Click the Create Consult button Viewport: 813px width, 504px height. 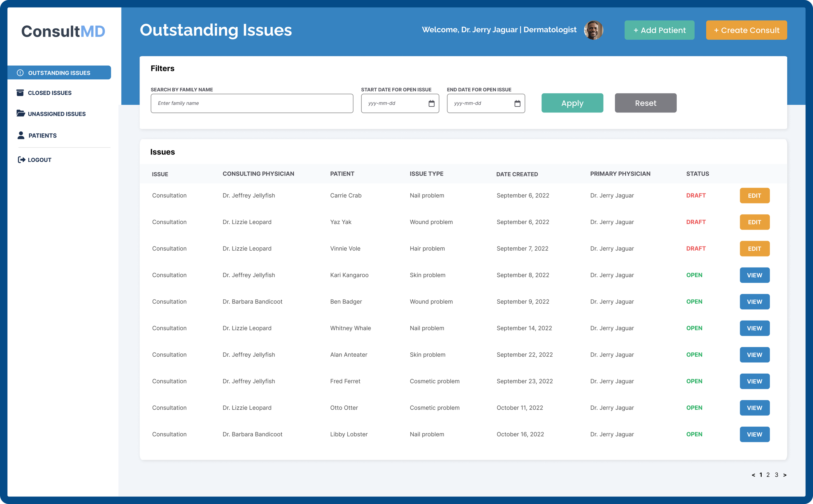(746, 30)
